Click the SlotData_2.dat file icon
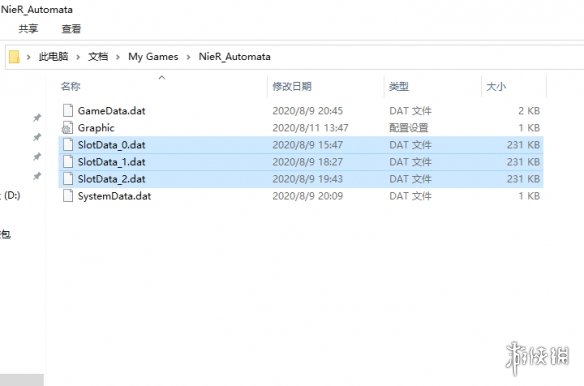584x386 pixels. (68, 179)
